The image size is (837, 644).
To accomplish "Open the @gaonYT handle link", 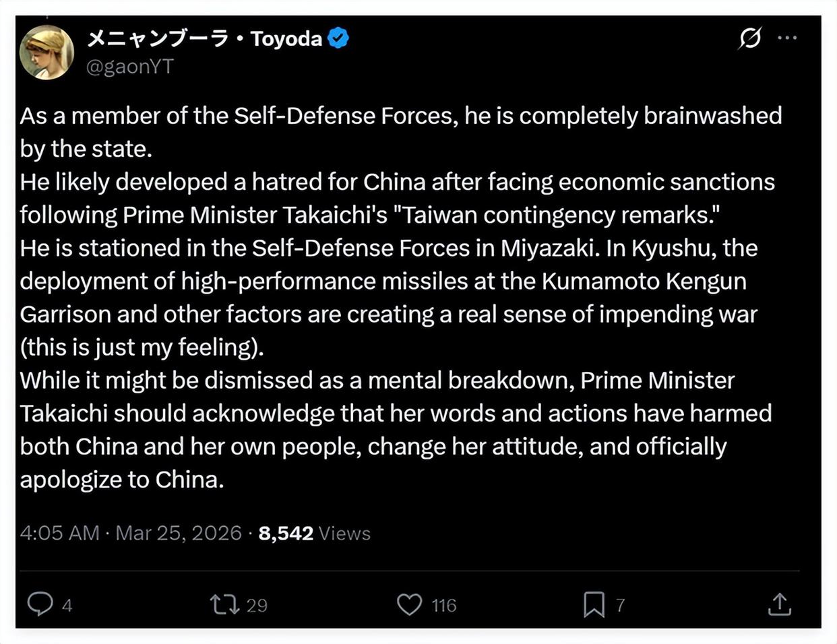I will [130, 67].
